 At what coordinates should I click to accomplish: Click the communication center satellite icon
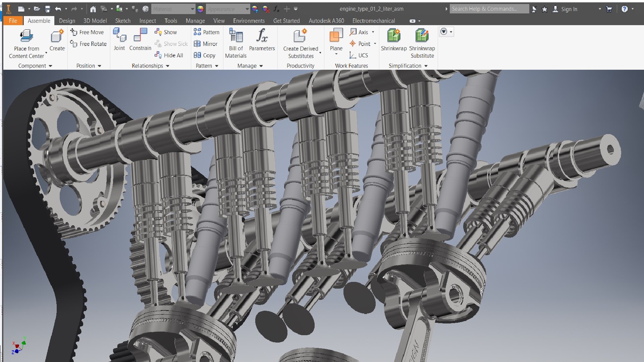click(x=534, y=9)
